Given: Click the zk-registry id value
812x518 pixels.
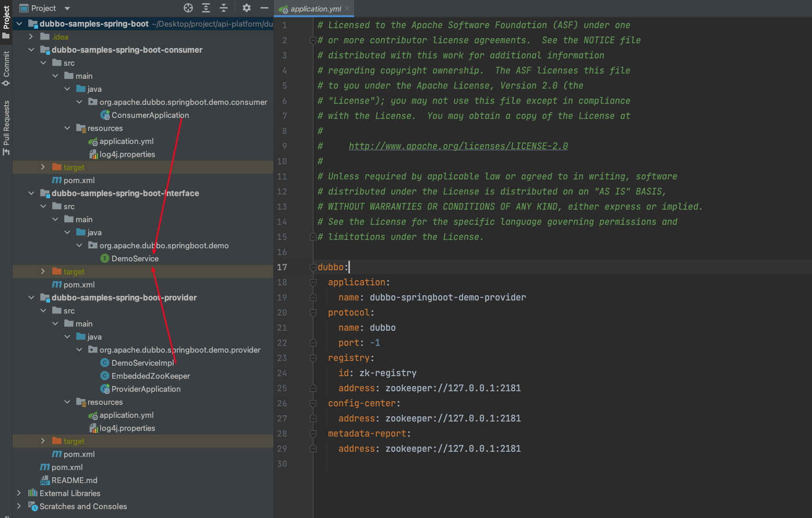Looking at the screenshot, I should [388, 373].
